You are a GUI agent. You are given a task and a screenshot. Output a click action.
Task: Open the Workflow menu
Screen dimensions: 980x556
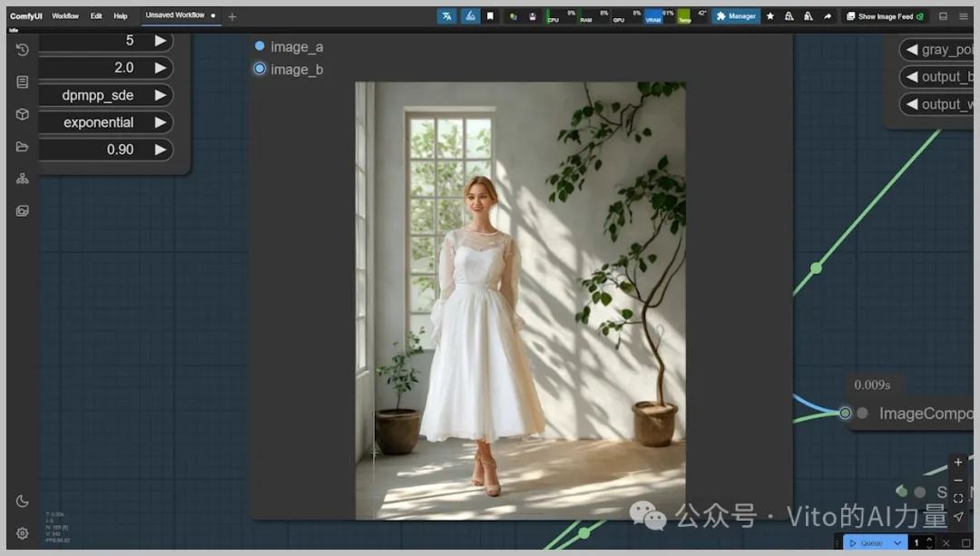click(65, 16)
